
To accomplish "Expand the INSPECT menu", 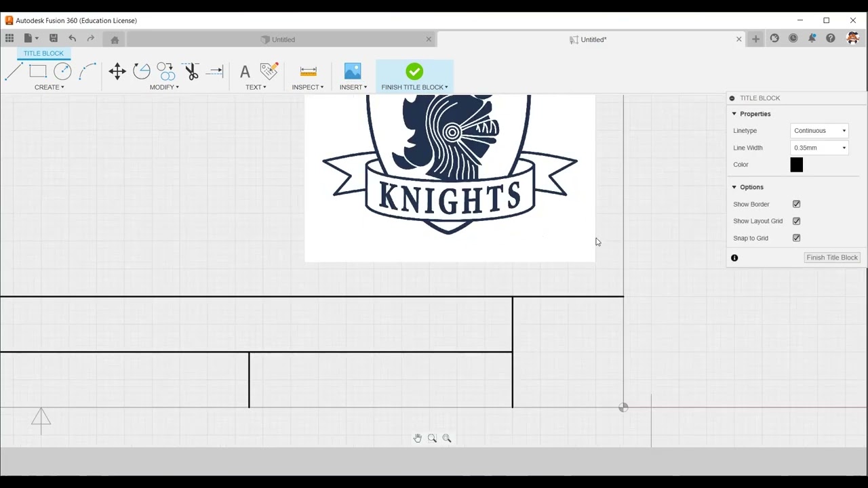I will coord(308,87).
